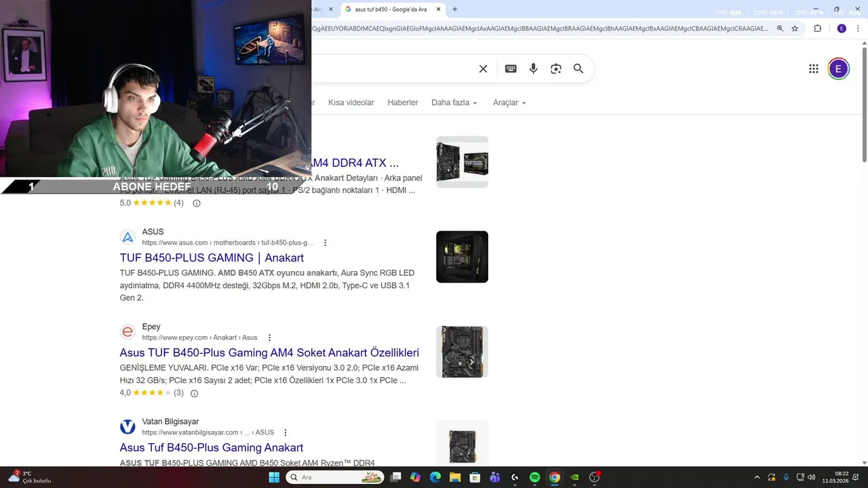Open Task View on the taskbar
Screen dimensions: 868x488
tap(396, 477)
